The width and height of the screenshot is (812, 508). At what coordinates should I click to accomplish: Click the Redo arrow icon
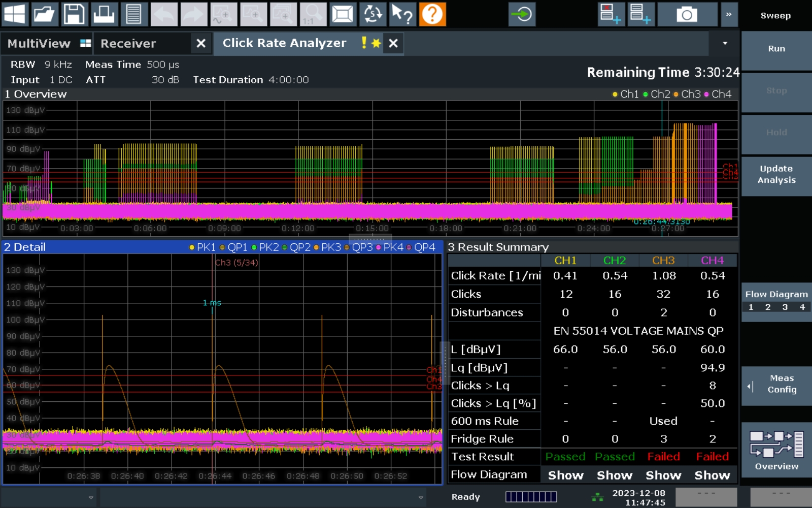point(193,14)
